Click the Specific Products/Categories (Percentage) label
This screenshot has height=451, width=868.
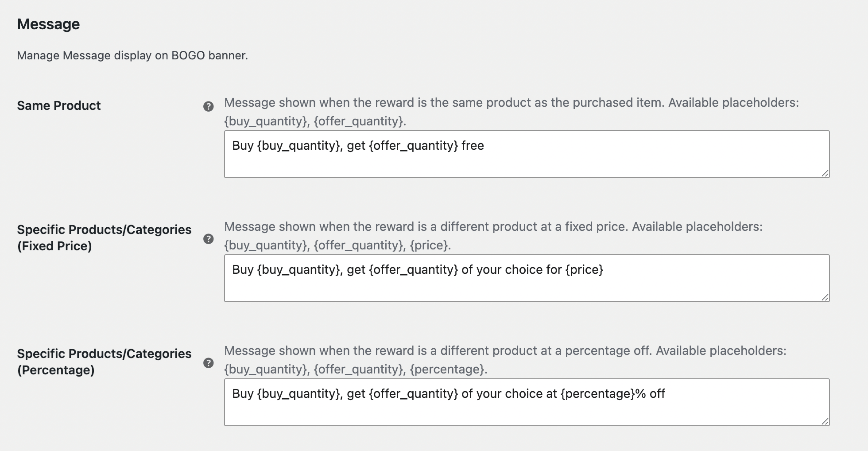(x=104, y=362)
